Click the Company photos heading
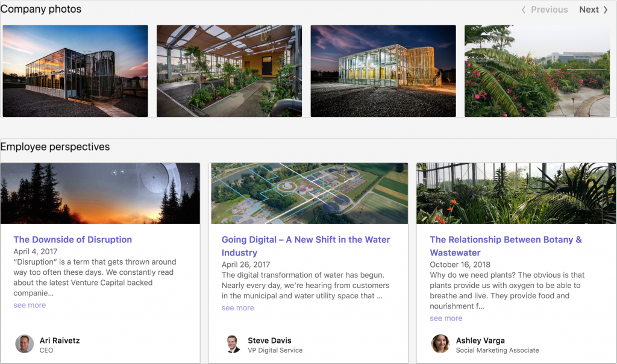Viewport: 617px width, 364px height. [41, 9]
